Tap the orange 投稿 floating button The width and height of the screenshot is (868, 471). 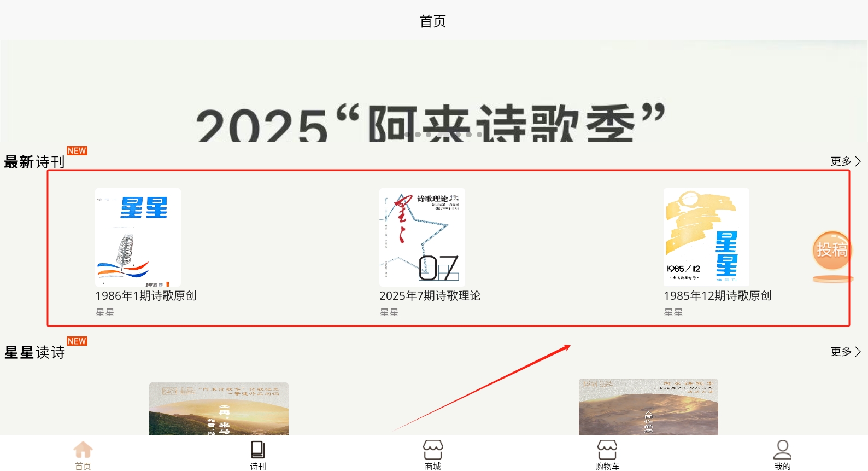(832, 251)
